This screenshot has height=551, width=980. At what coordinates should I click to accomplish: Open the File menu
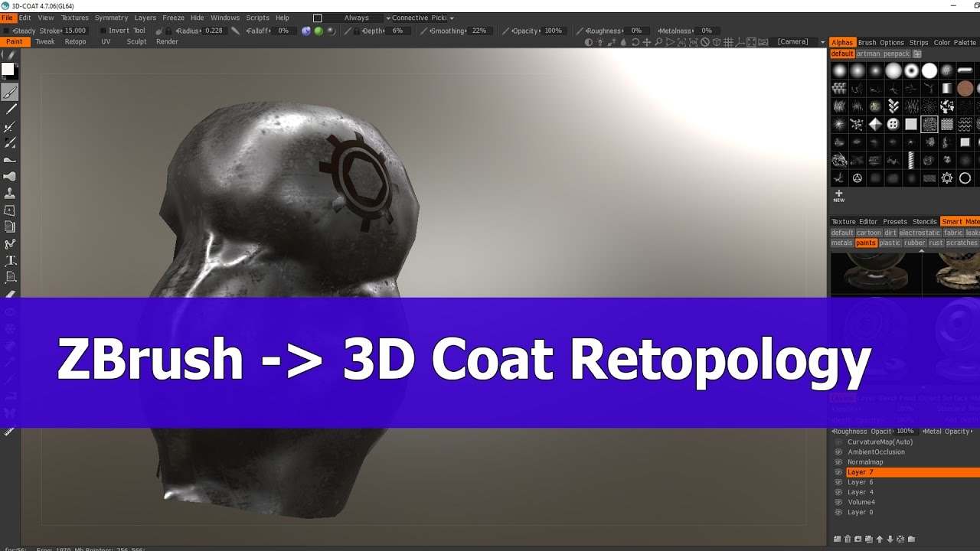tap(8, 18)
